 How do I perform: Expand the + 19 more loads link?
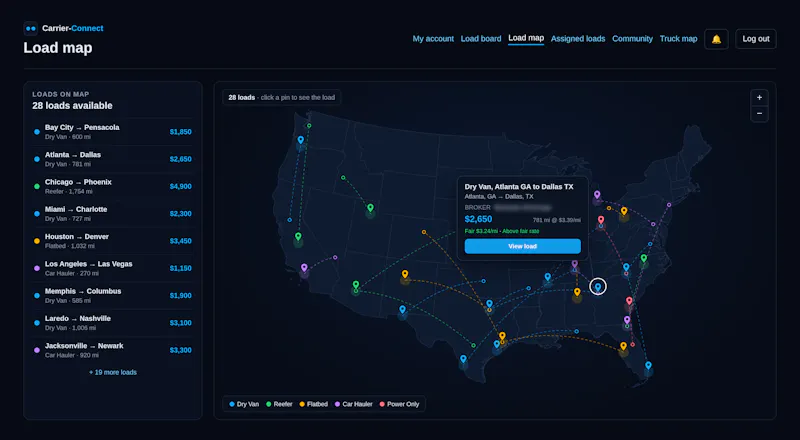point(113,373)
